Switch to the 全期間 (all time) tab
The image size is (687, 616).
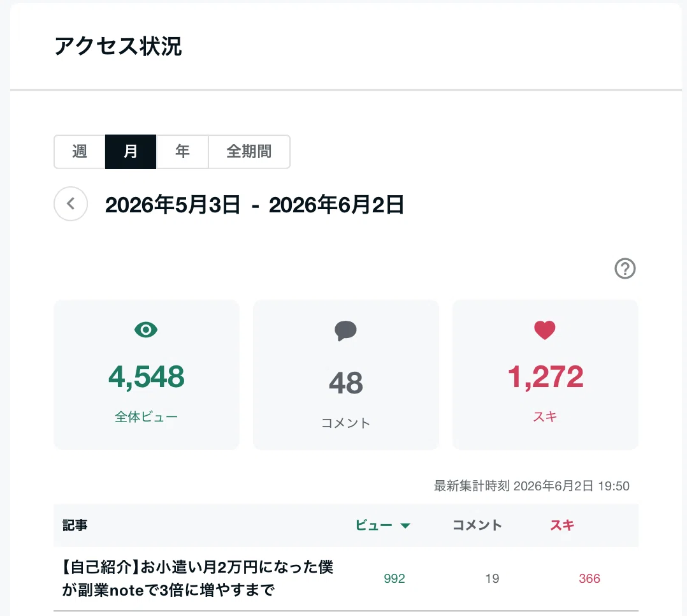pos(249,152)
